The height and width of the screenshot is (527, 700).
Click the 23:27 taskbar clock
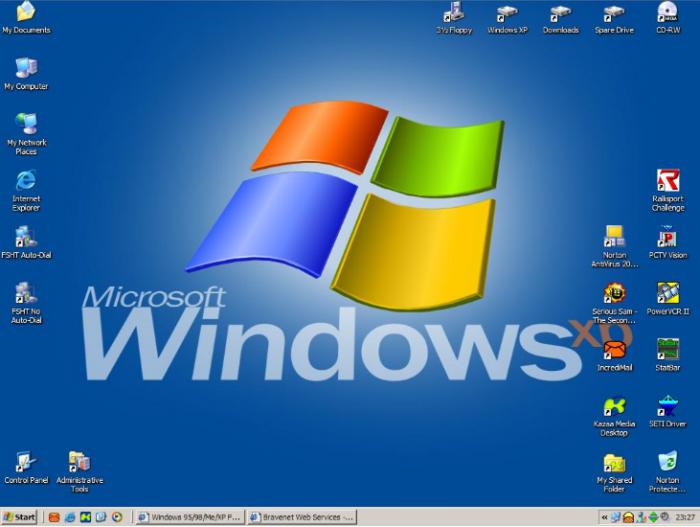pos(684,517)
